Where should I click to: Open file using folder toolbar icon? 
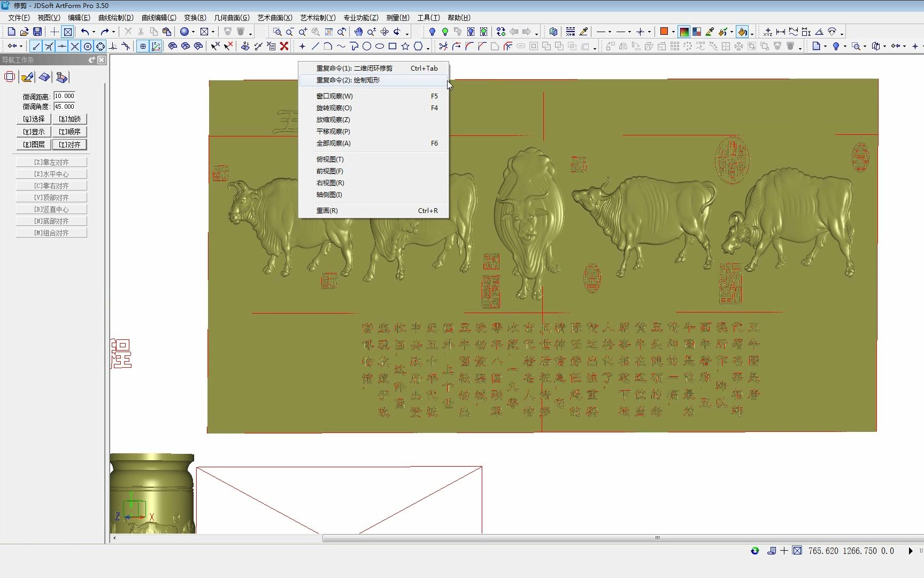(24, 32)
